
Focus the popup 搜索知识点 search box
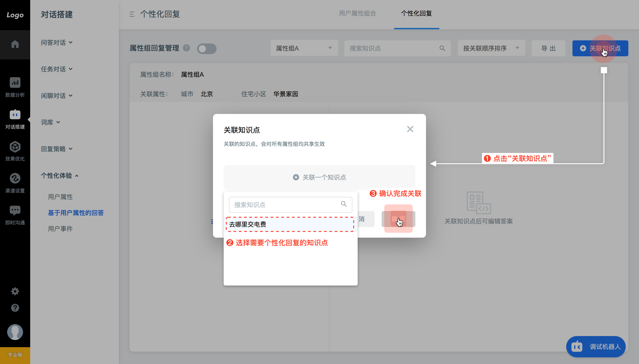tap(290, 204)
